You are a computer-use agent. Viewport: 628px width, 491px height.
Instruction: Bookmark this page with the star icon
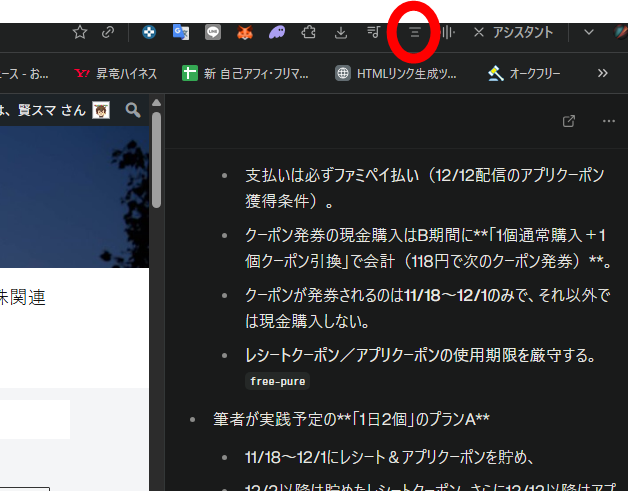click(80, 32)
